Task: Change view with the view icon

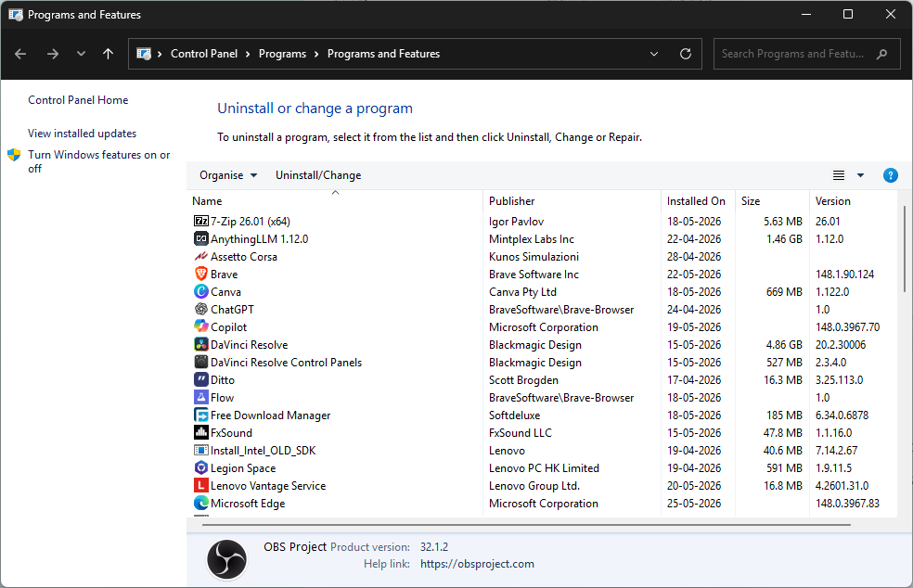Action: point(839,175)
